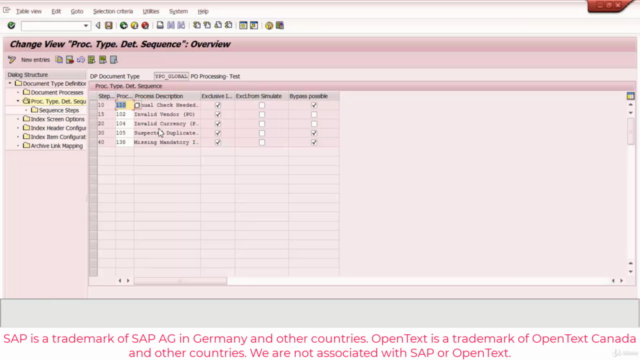
Task: Open the Help menu
Action: click(203, 11)
